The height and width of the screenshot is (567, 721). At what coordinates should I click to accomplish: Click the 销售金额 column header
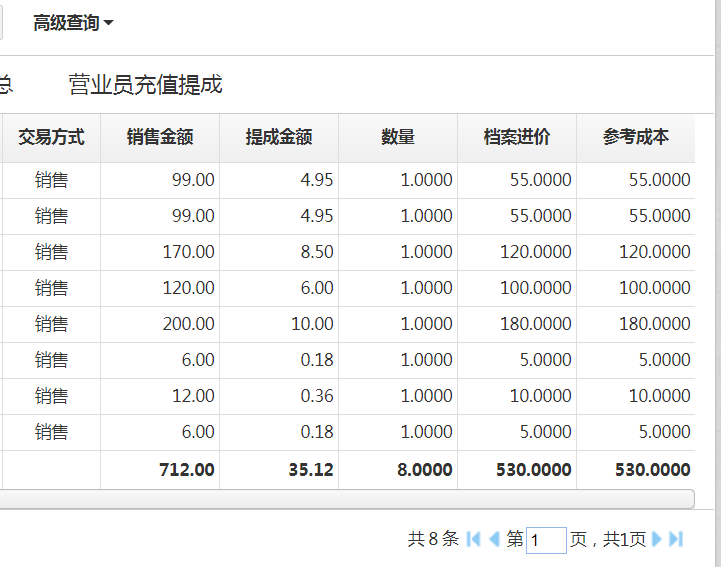(x=160, y=138)
